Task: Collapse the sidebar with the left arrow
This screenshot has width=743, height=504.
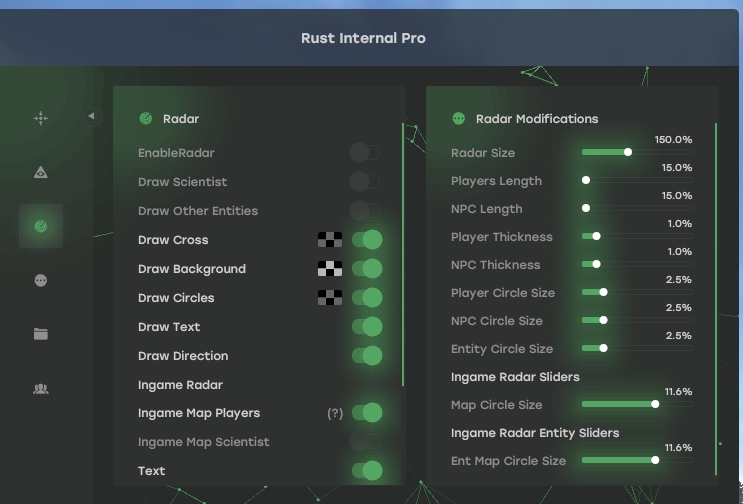Action: (x=92, y=116)
